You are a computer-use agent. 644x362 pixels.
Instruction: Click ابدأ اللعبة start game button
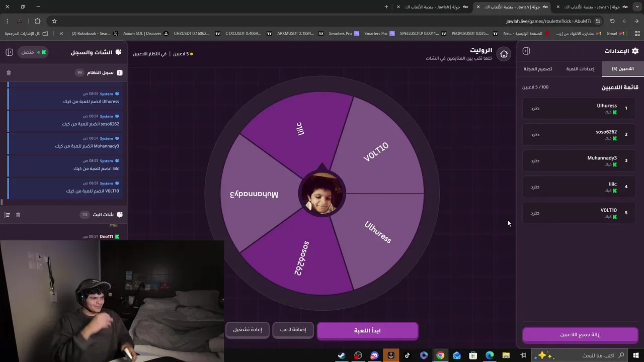pos(367,330)
